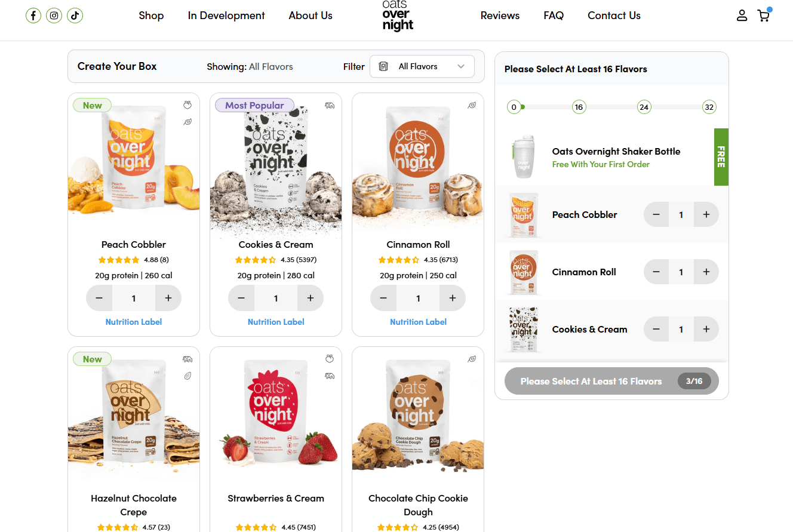Increase Cinnamon Roll quantity in box summary
Screen dimensions: 793x532
706,272
